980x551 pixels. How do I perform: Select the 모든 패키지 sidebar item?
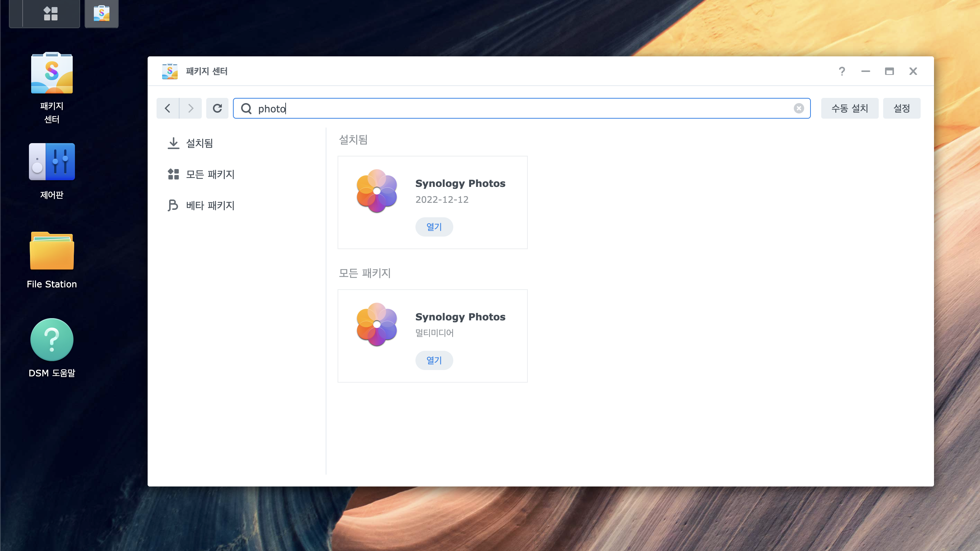[x=210, y=175]
